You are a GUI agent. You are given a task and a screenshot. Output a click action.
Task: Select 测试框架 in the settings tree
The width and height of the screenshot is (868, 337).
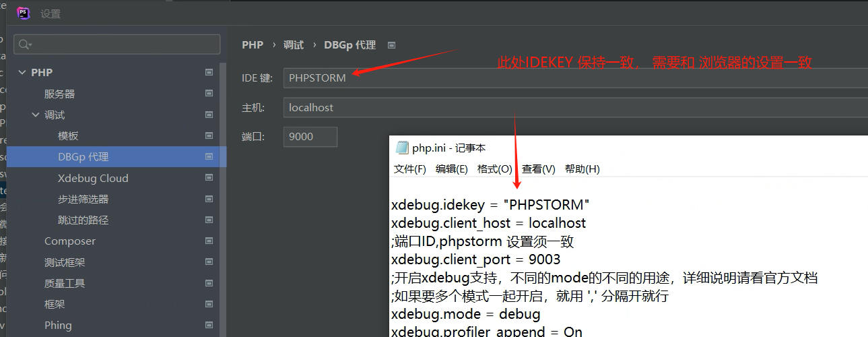(65, 262)
